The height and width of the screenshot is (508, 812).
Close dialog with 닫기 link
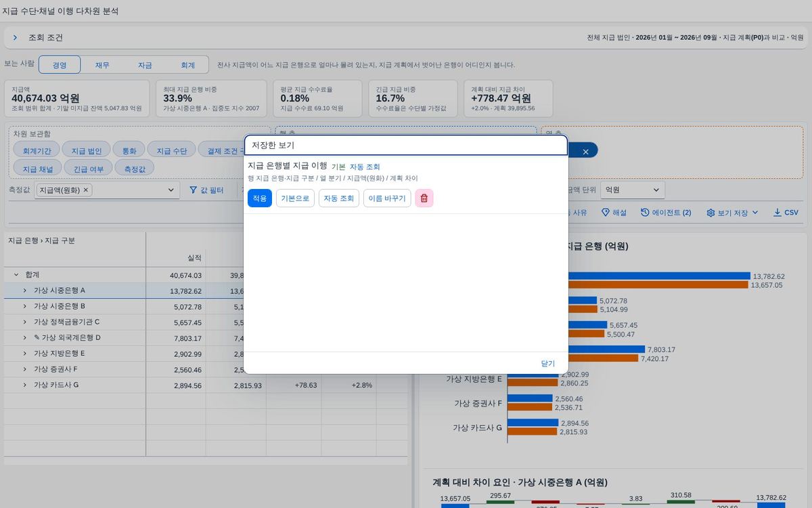click(x=547, y=364)
